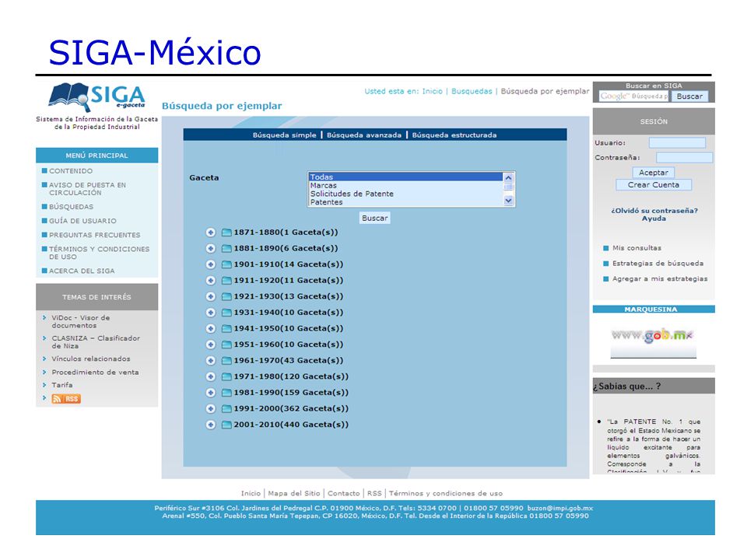Open Mis consultas link
Image resolution: width=747 pixels, height=560 pixels.
(x=637, y=248)
